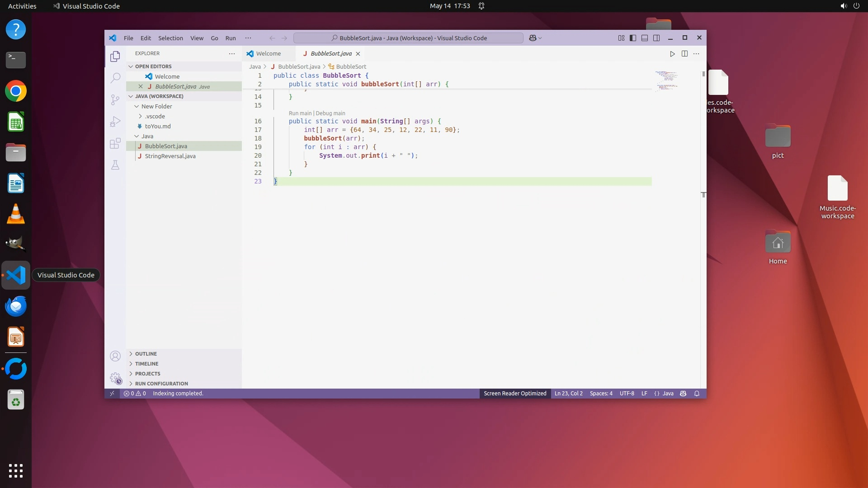Toggle Secondary Side Bar visibility
This screenshot has width=868, height=488.
pyautogui.click(x=656, y=38)
